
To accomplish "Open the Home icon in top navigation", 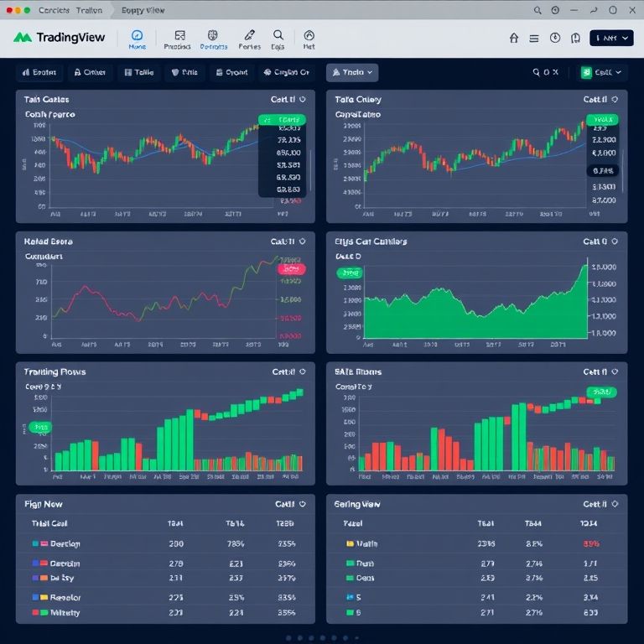I will pyautogui.click(x=138, y=39).
